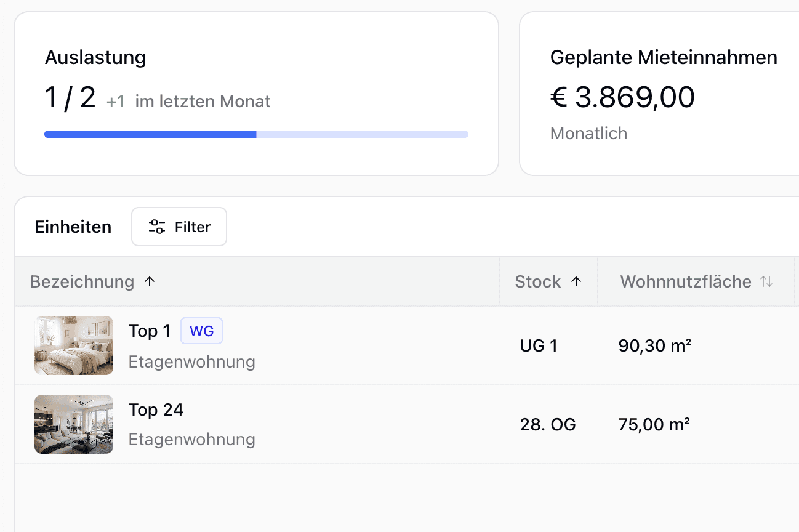Image resolution: width=799 pixels, height=532 pixels.
Task: Sort by Bezeichnung ascending arrow
Action: point(149,281)
